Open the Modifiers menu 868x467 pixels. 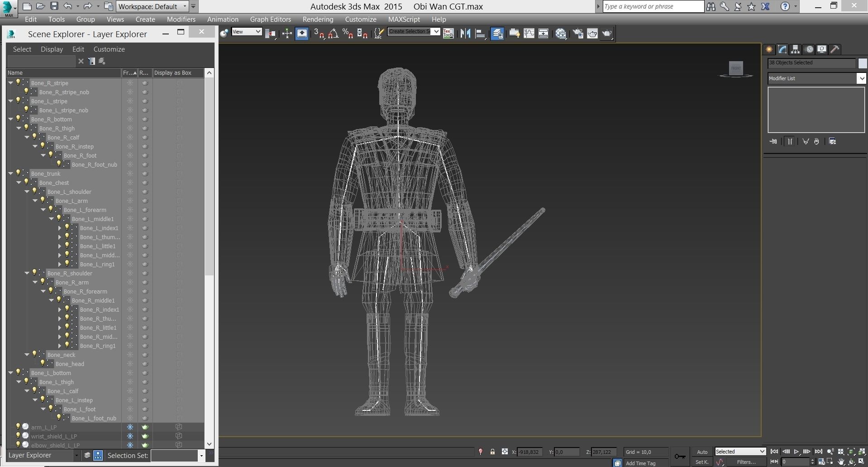pos(181,19)
